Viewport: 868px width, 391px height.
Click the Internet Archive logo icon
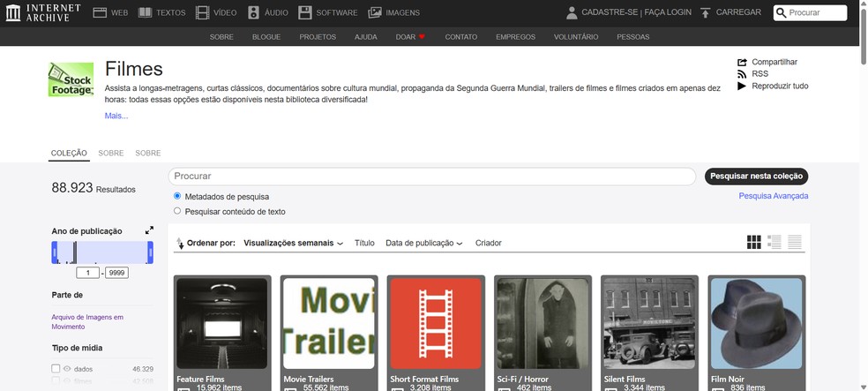pos(13,12)
